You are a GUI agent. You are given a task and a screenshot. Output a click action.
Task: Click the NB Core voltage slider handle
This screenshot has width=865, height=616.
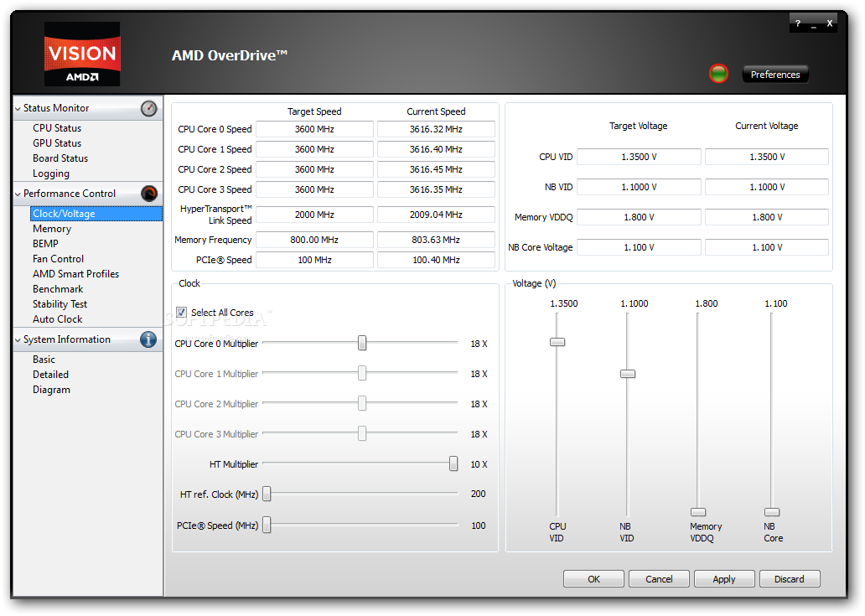772,512
